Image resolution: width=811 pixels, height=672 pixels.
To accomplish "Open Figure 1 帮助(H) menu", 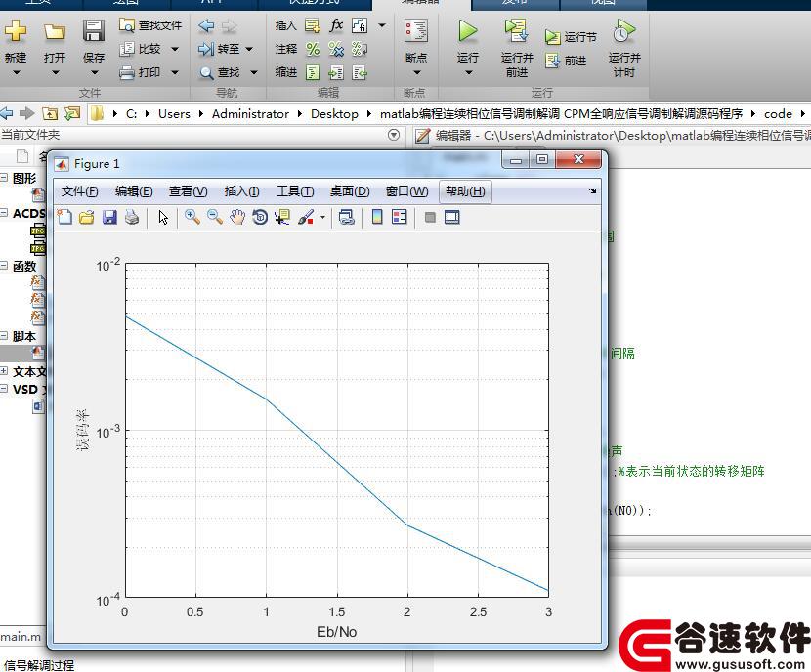I will (465, 191).
